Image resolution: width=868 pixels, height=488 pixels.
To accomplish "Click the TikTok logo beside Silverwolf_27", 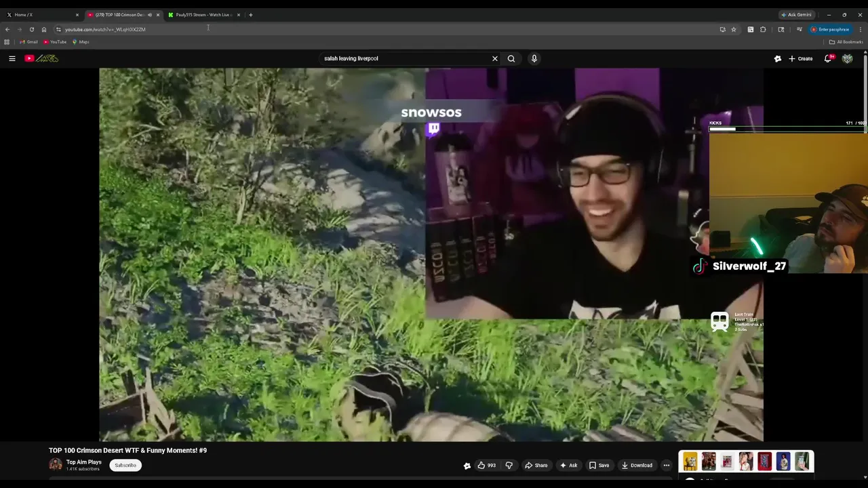I will [x=699, y=266].
